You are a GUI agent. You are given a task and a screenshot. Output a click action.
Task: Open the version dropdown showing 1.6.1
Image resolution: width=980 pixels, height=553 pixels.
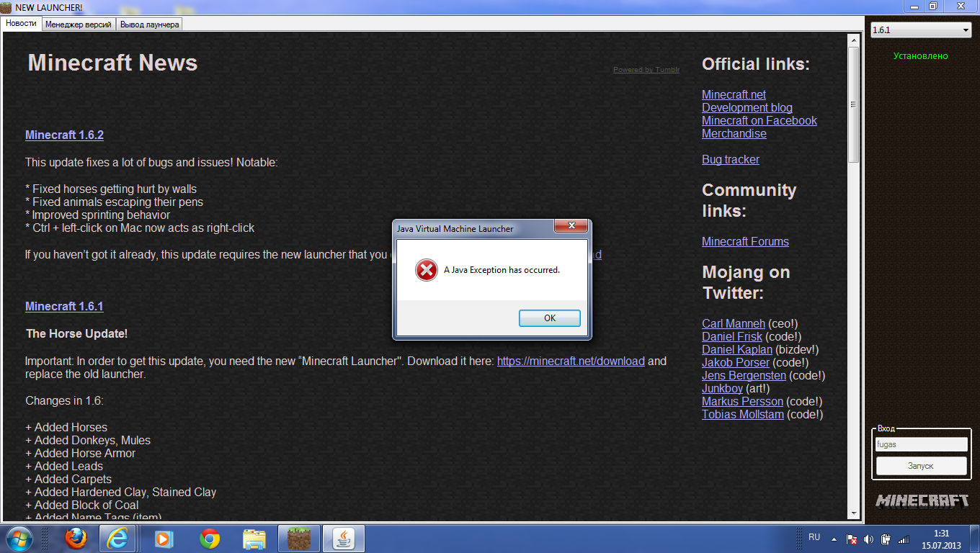[x=922, y=30]
